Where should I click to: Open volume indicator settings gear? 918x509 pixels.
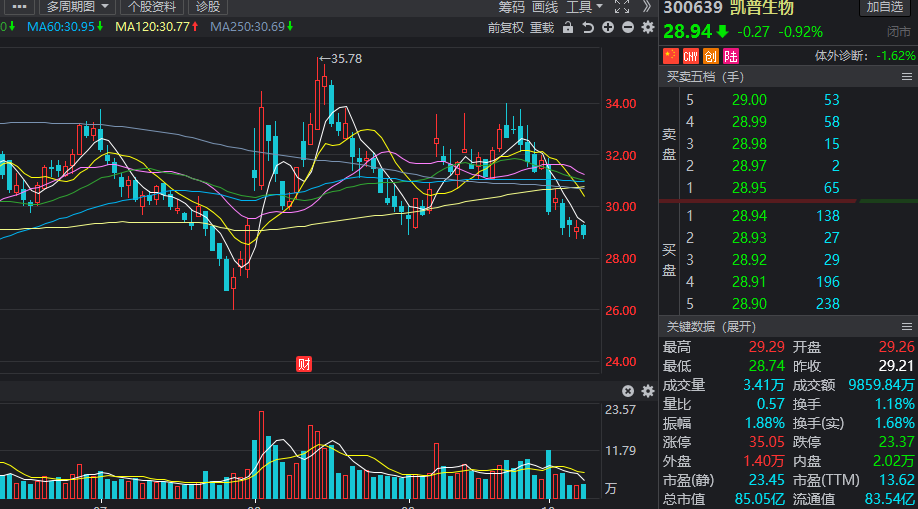click(648, 391)
